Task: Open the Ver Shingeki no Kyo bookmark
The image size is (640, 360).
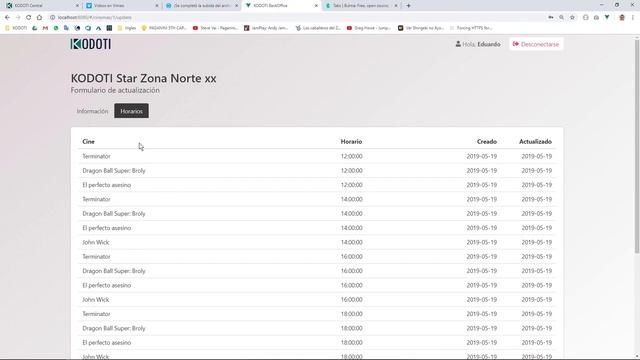Action: (421, 28)
